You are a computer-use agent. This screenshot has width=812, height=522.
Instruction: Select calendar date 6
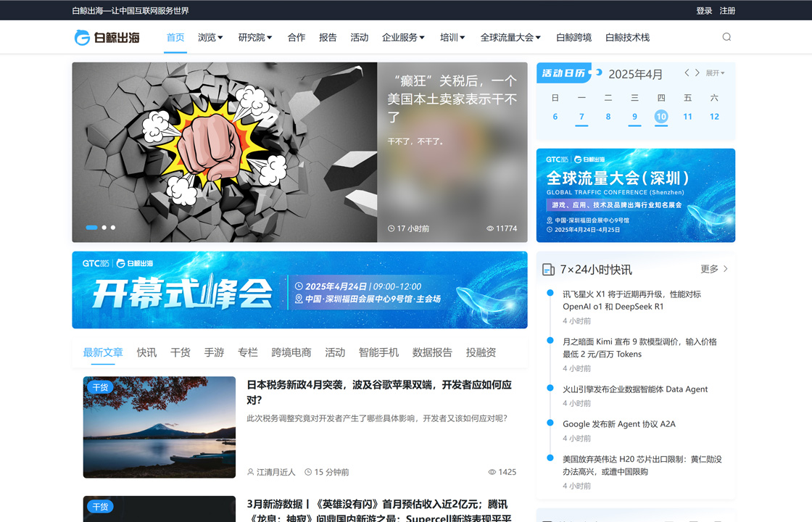point(555,117)
